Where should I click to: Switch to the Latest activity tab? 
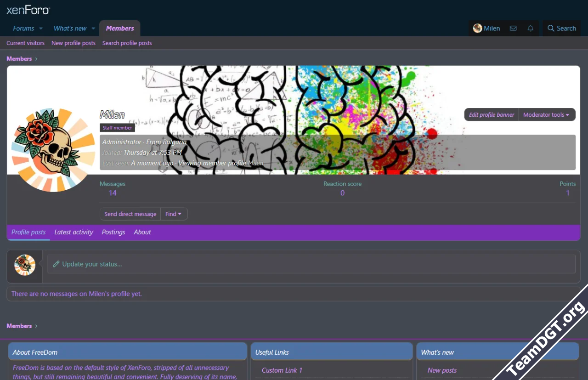click(73, 233)
